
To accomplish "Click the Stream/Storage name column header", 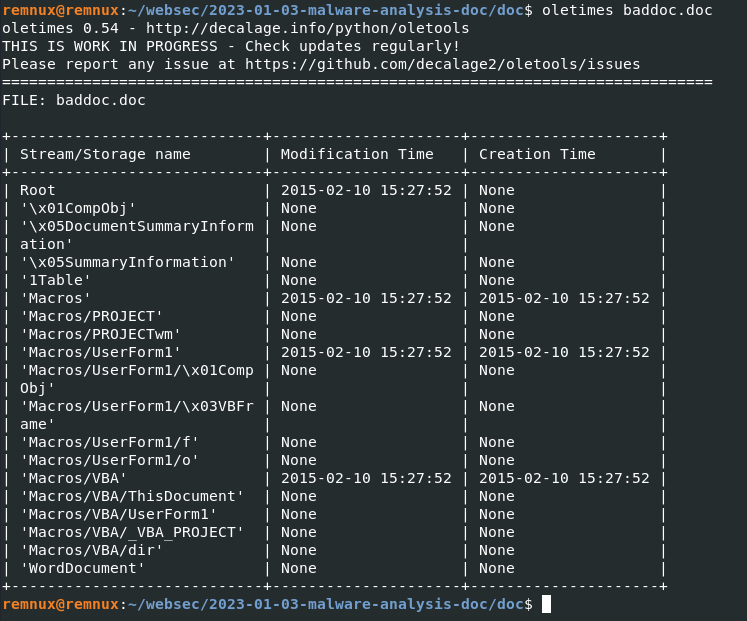I will pyautogui.click(x=105, y=154).
